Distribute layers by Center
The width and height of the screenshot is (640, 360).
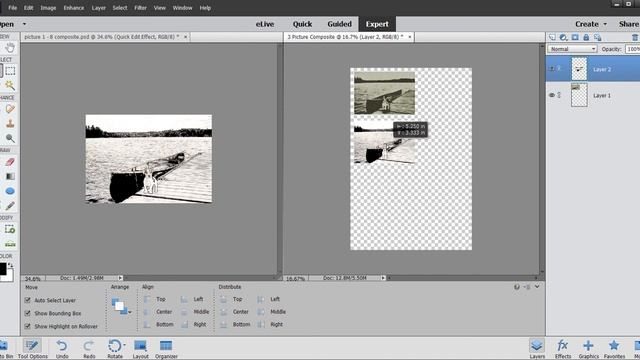click(234, 312)
